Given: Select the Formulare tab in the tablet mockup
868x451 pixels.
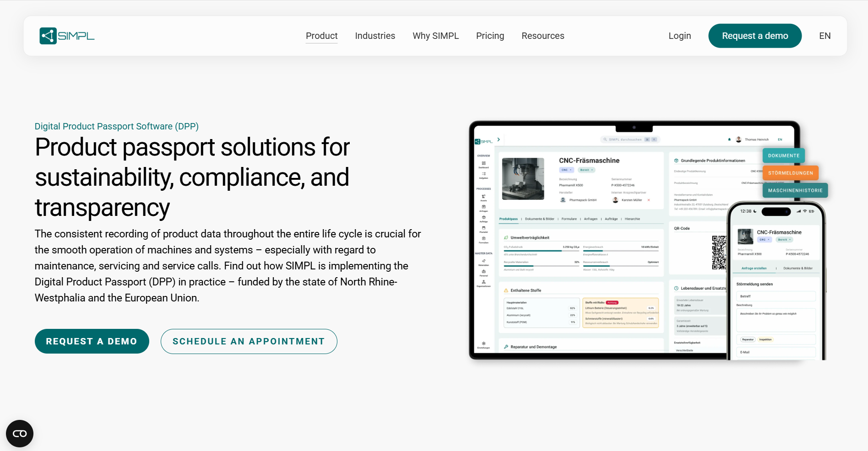Looking at the screenshot, I should click(569, 219).
